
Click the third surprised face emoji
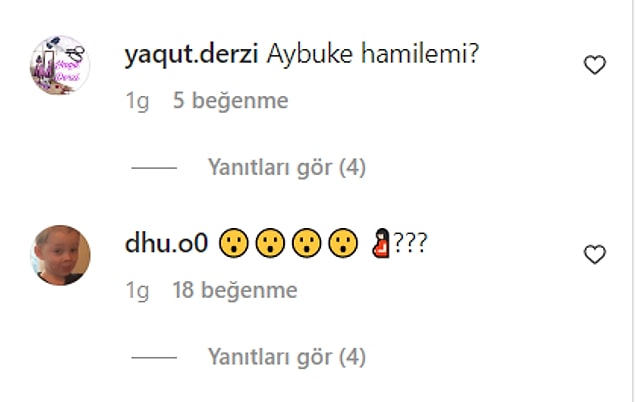coord(307,243)
